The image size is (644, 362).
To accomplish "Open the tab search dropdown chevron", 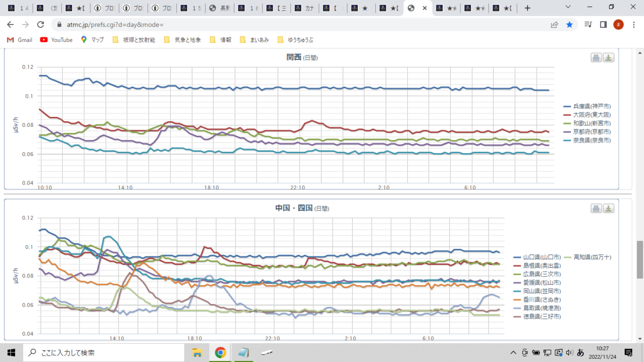I will coord(568,8).
